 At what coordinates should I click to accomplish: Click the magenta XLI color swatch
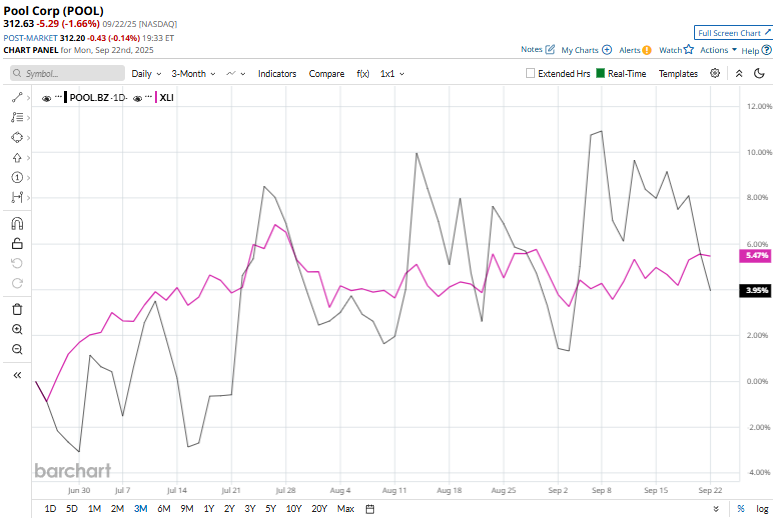(156, 98)
